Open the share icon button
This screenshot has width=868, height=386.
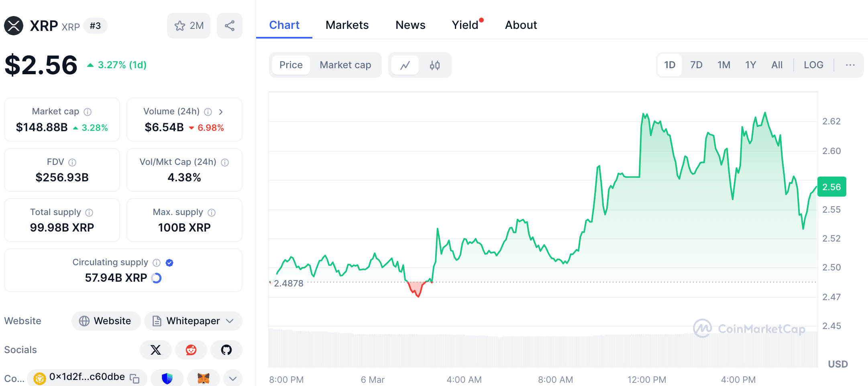[230, 26]
